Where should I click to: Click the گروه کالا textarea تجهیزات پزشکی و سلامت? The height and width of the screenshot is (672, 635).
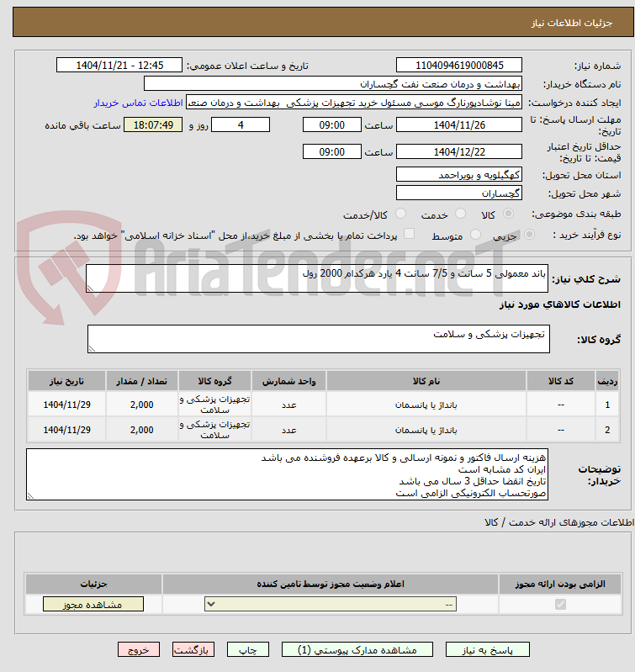[319, 339]
